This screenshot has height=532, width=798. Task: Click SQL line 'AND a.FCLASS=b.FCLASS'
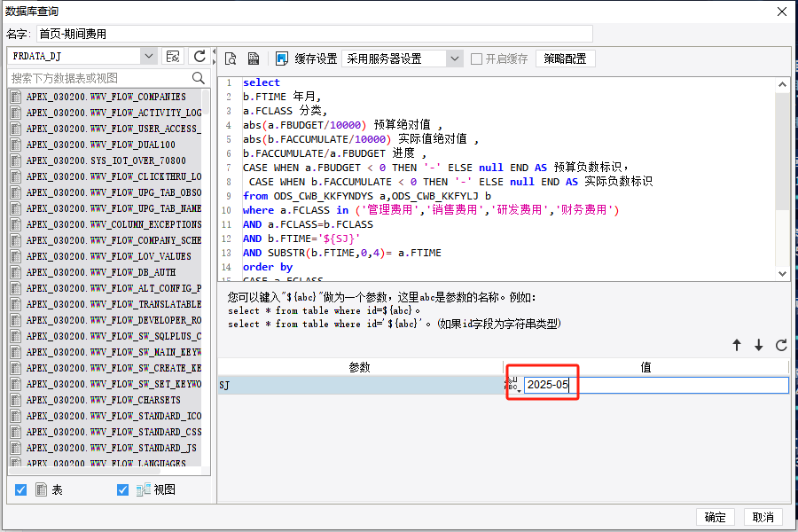(308, 224)
